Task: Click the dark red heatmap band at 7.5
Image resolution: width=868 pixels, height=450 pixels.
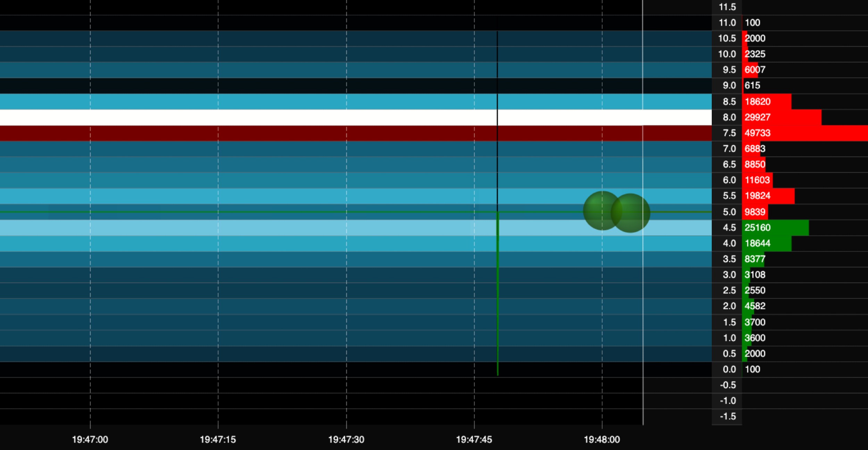Action: click(356, 133)
